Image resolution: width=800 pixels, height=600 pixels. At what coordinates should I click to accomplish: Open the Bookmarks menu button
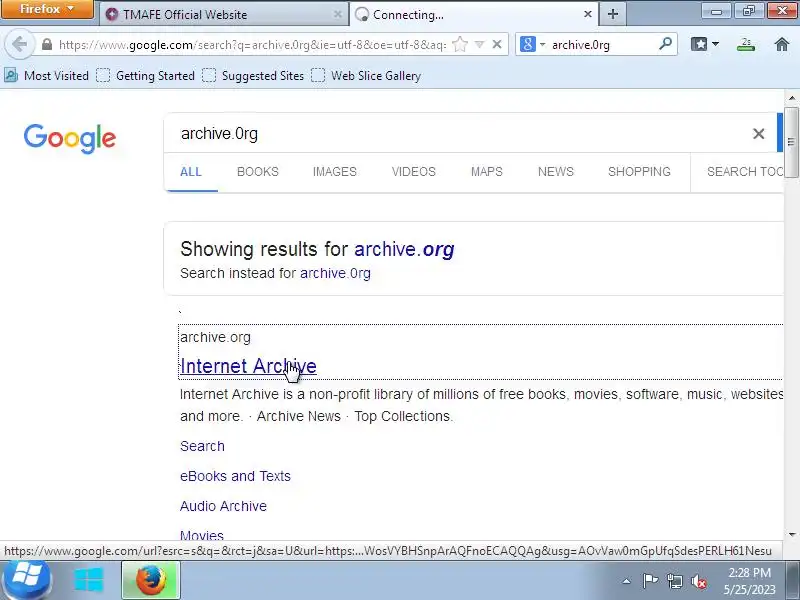click(x=705, y=44)
